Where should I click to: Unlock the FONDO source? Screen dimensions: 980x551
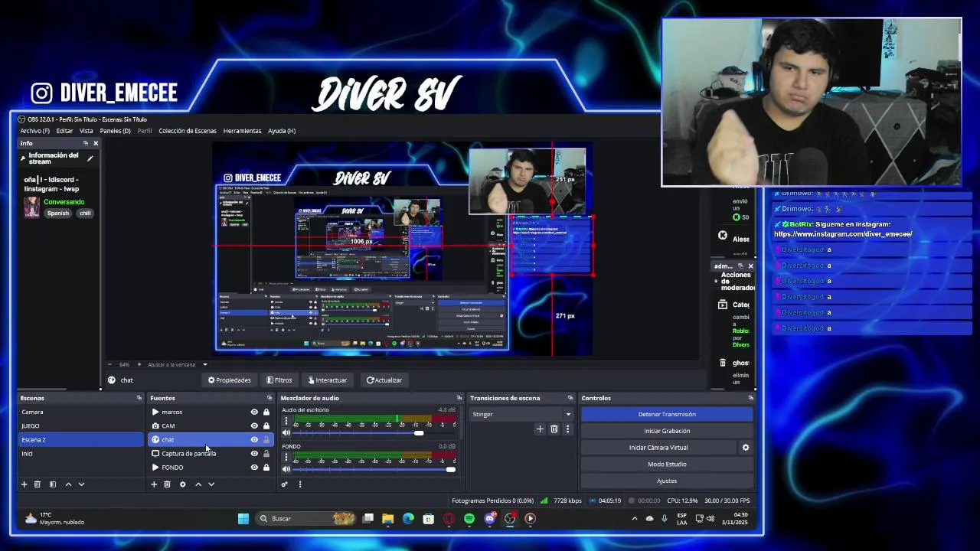[x=266, y=468]
